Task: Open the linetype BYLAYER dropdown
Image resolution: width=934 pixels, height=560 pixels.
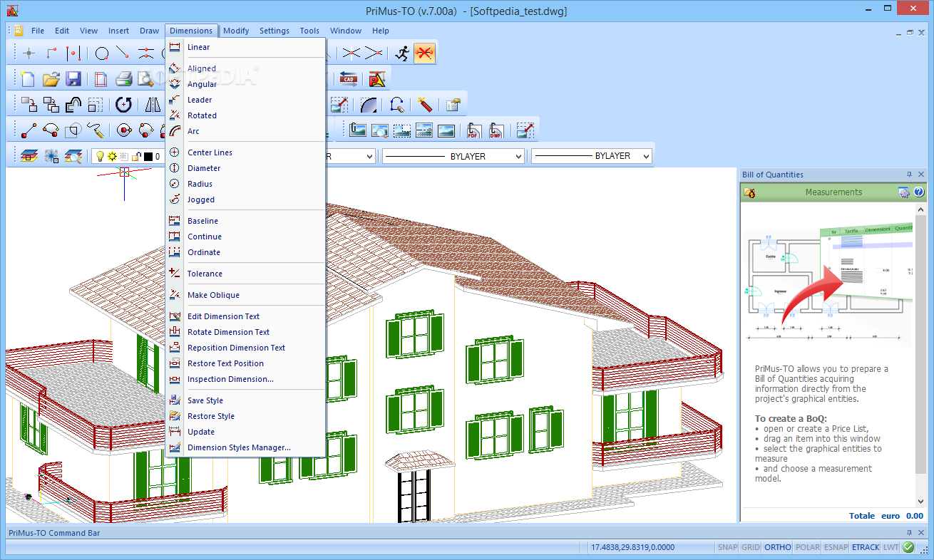Action: [x=453, y=156]
